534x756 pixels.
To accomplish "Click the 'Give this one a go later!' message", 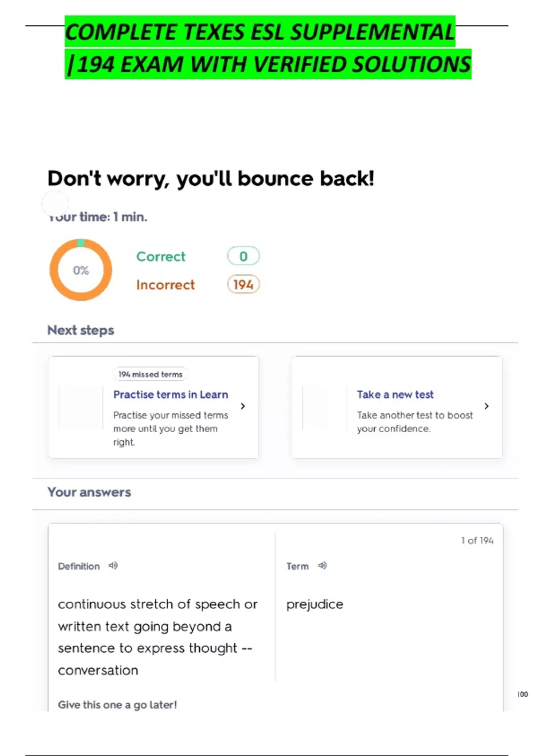I will (117, 705).
